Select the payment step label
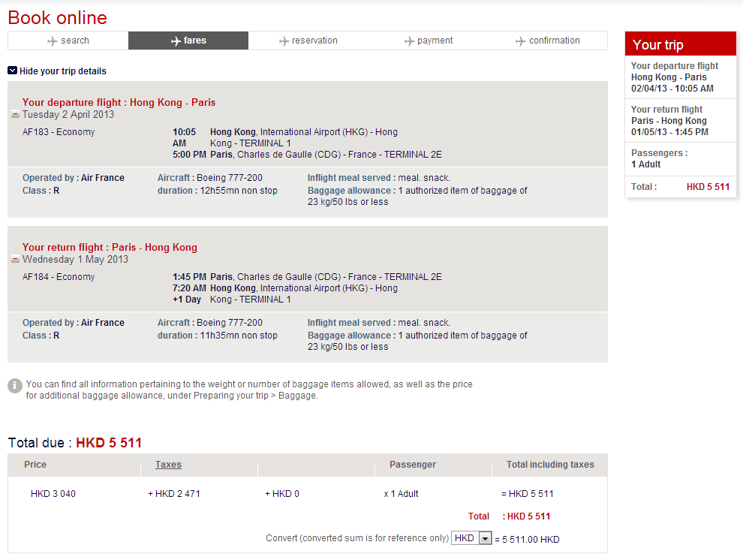This screenshot has width=743, height=560. [435, 41]
